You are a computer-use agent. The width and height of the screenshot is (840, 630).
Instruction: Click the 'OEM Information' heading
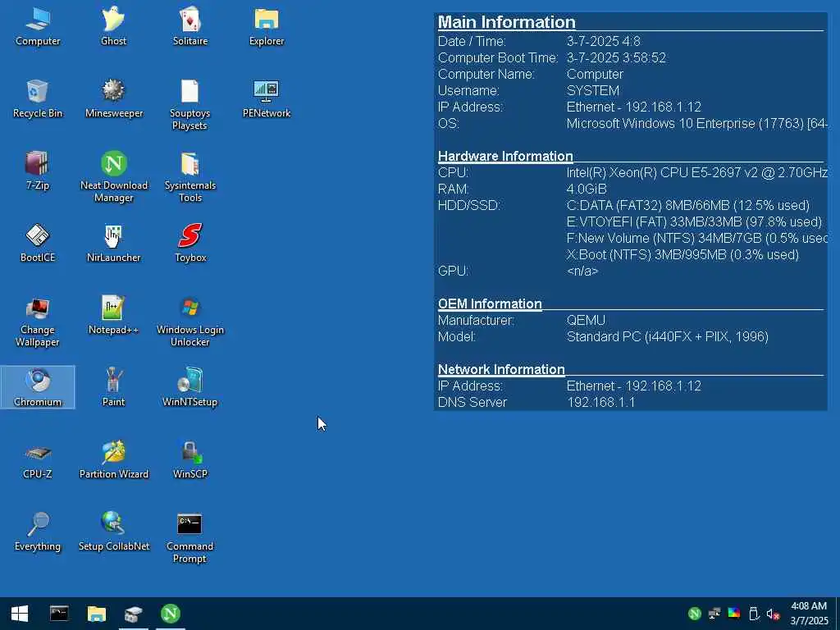click(490, 304)
